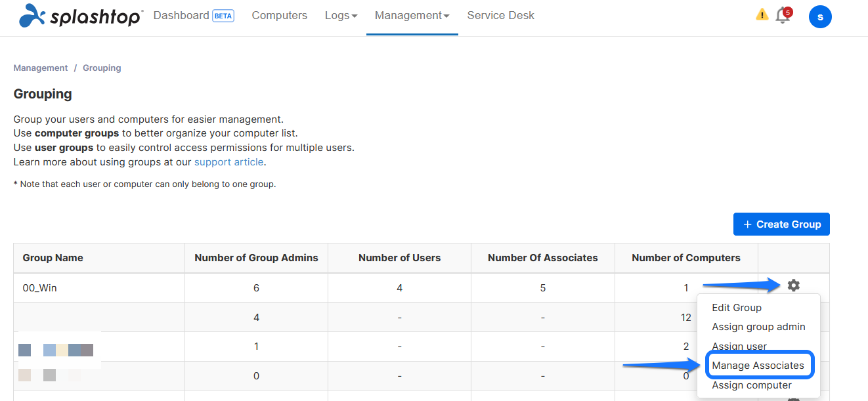Click the Grouping breadcrumb

tap(102, 68)
